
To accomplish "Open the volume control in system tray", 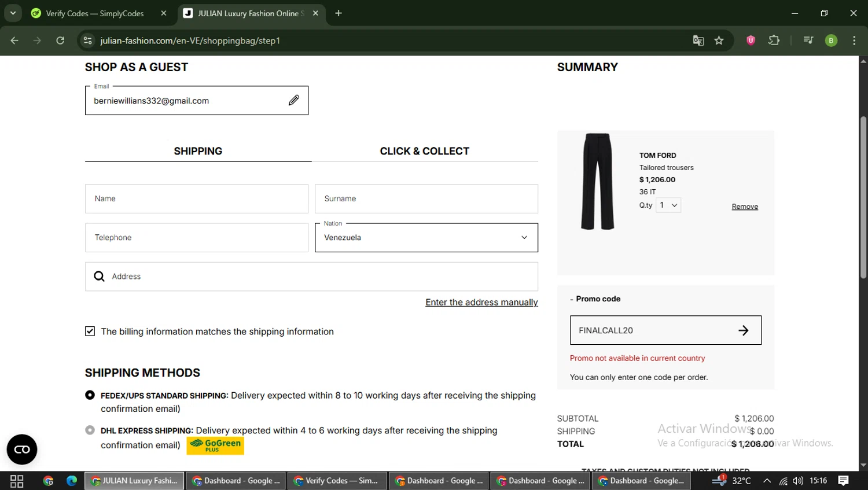I will click(x=798, y=481).
